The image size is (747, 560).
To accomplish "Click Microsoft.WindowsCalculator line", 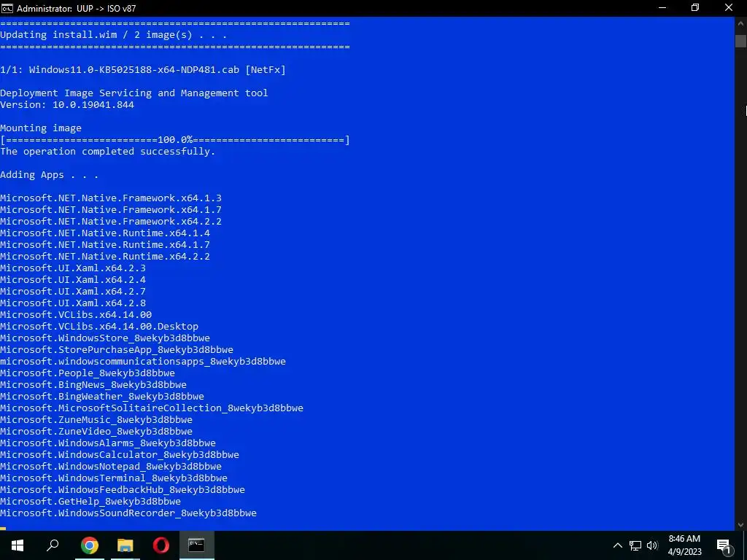I will pyautogui.click(x=120, y=455).
